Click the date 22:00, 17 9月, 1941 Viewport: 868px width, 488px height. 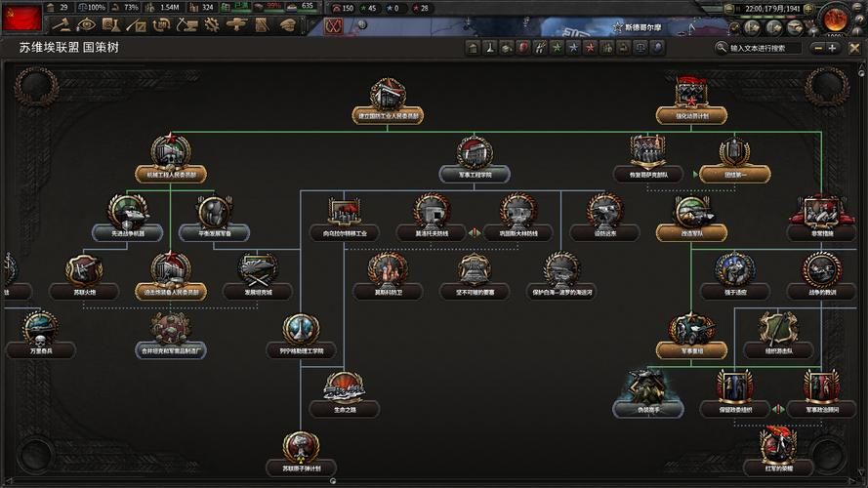[771, 9]
